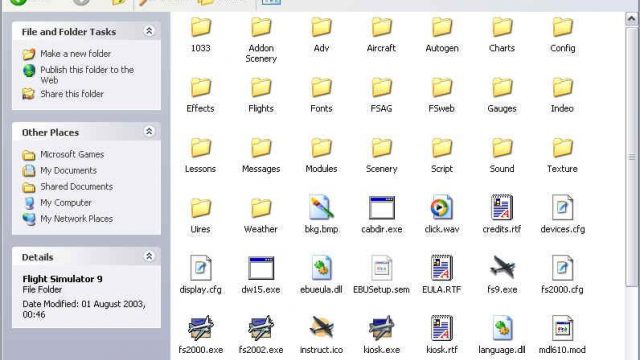Click Share this folder link
The image size is (640, 360).
(72, 94)
